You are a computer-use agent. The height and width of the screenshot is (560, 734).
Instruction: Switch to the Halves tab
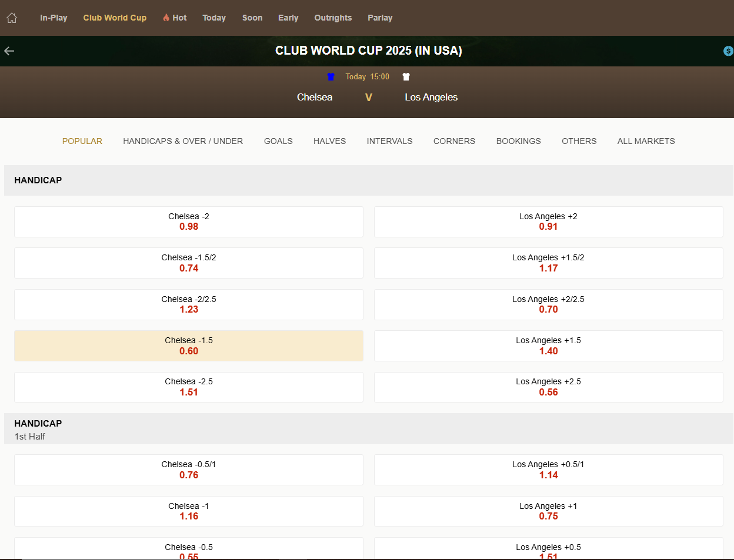tap(329, 141)
